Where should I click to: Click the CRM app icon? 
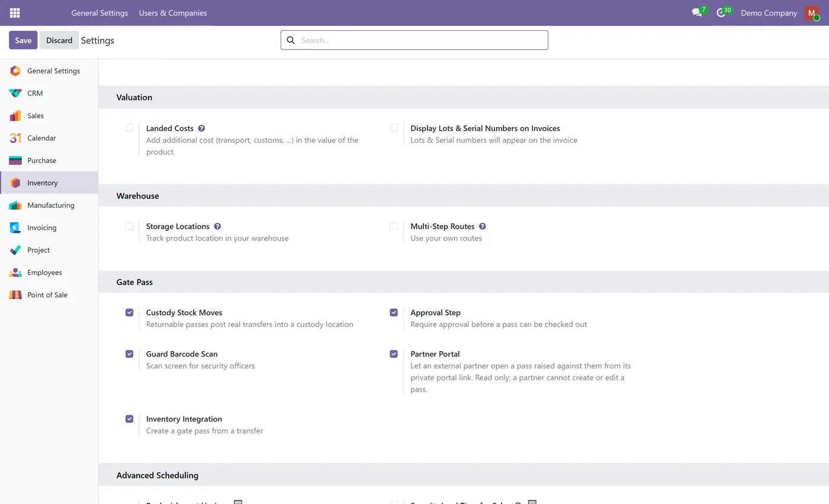pos(15,94)
